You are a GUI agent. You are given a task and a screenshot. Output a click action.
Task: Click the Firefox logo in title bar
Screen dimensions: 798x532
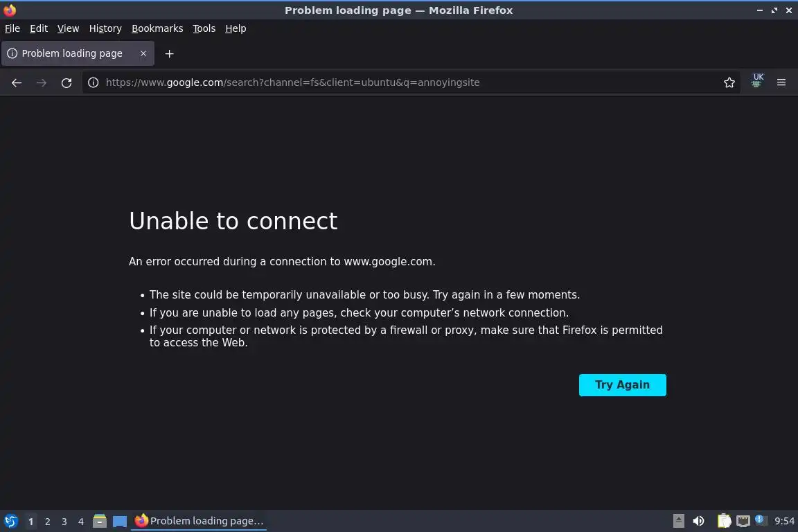pyautogui.click(x=10, y=10)
